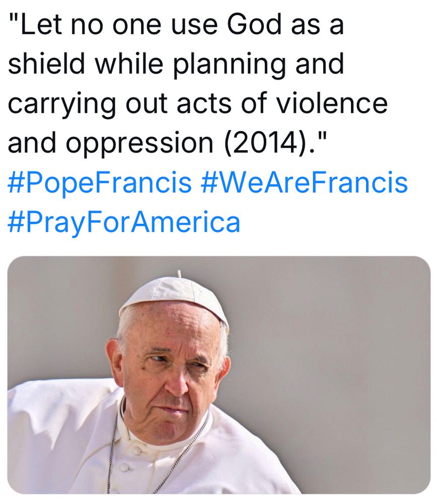Image resolution: width=437 pixels, height=504 pixels.
Task: Select the line "carrying out acts of violence"
Action: click(x=197, y=104)
